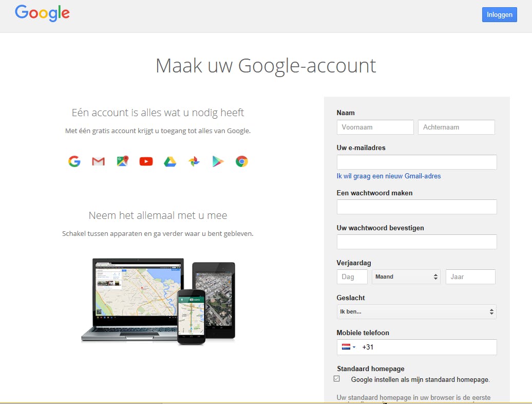
Task: Click the 'Een wachtwoord maken' password field
Action: (416, 207)
